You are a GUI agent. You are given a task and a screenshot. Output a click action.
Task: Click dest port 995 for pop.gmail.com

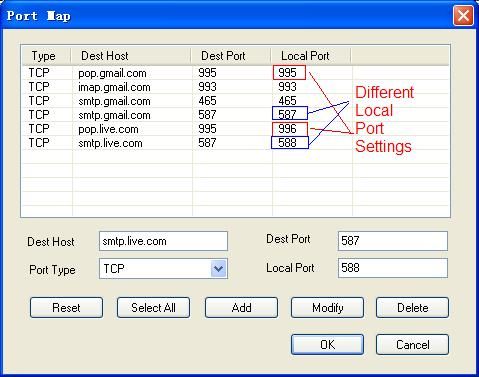[x=207, y=73]
